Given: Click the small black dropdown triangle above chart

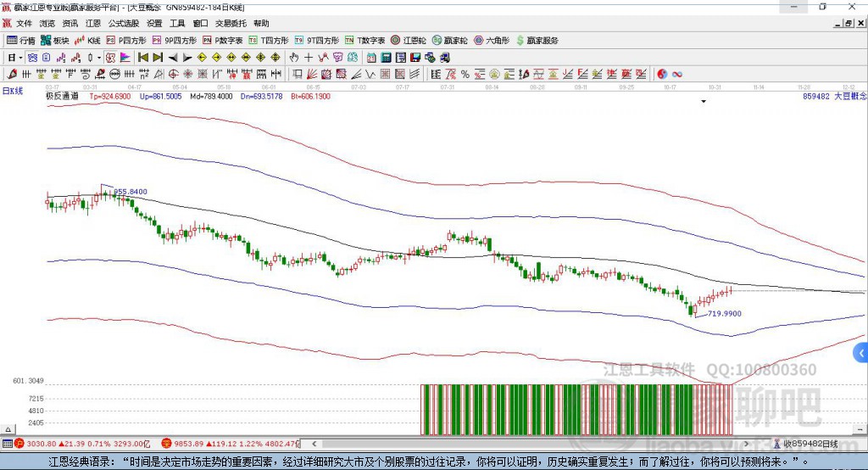Looking at the screenshot, I should (x=704, y=102).
